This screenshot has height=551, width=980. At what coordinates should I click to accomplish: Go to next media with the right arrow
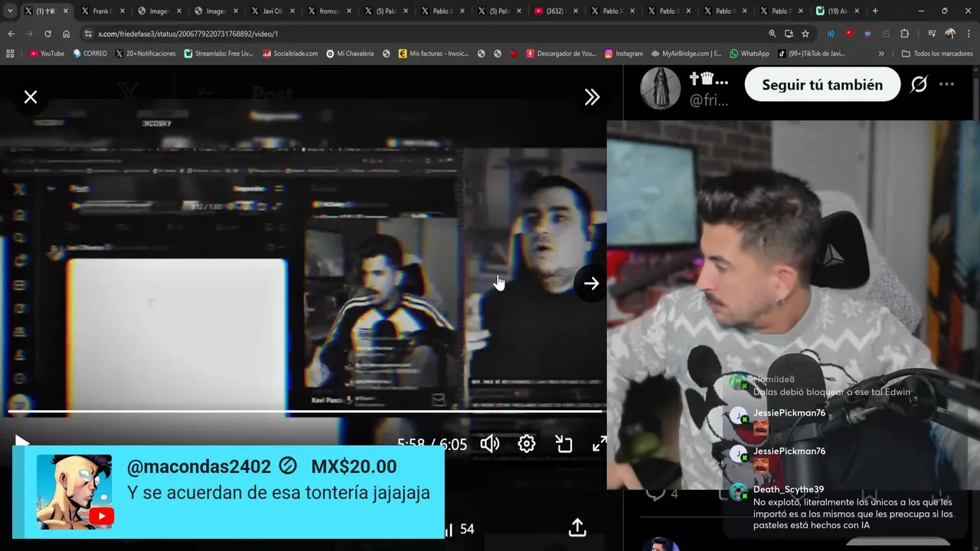pos(591,283)
